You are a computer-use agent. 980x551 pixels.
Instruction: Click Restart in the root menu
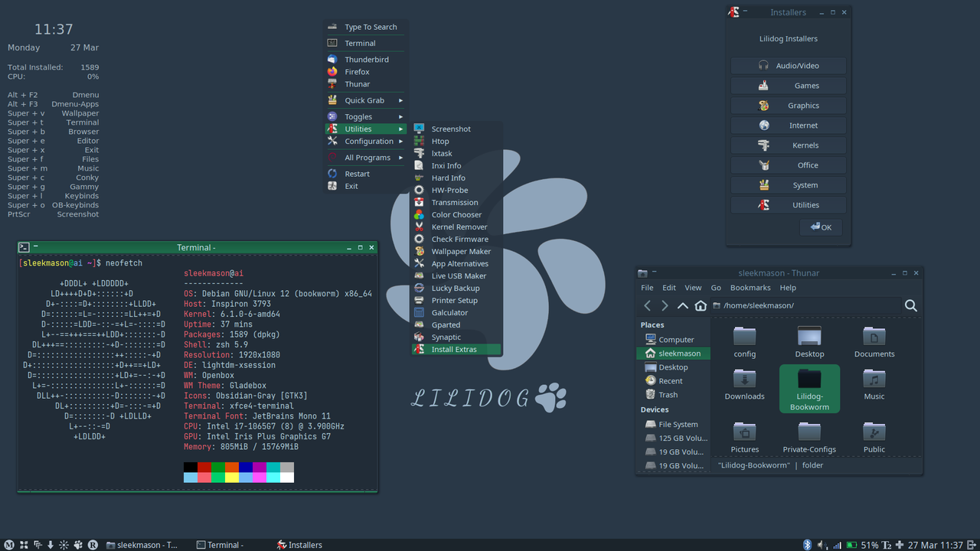[366, 174]
